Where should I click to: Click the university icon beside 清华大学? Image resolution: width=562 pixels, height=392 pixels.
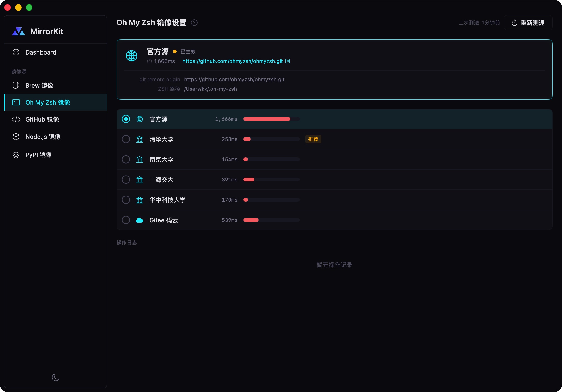coord(140,139)
